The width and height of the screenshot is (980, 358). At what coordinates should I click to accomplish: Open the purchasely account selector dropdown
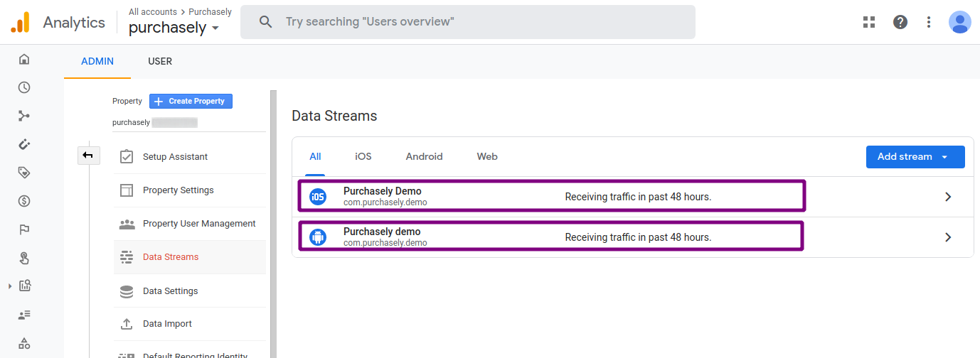[x=174, y=28]
